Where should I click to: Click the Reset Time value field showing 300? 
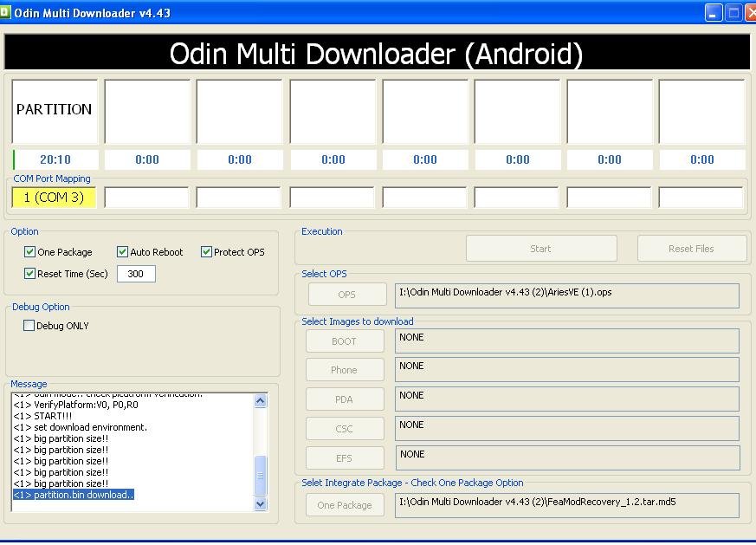tap(136, 274)
